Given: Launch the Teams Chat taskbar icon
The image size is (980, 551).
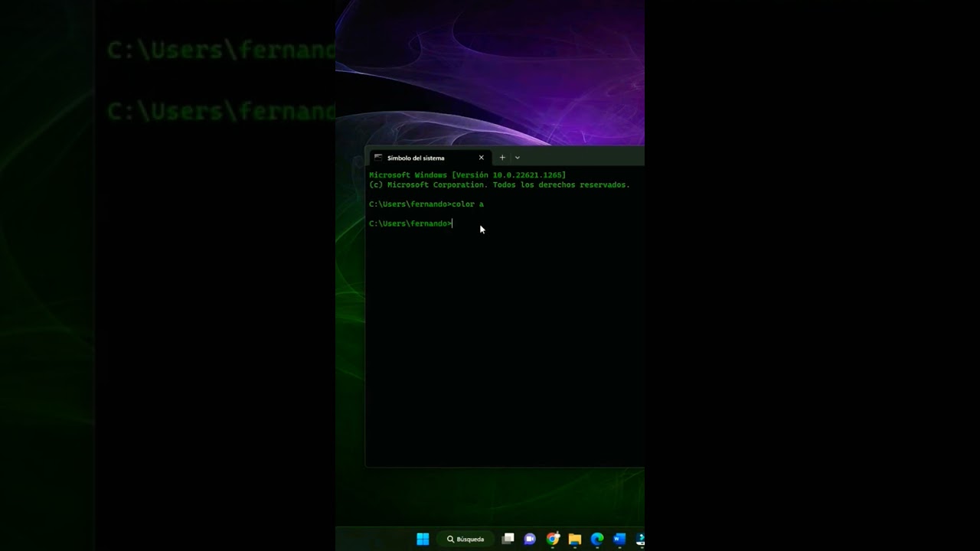Looking at the screenshot, I should pyautogui.click(x=530, y=539).
